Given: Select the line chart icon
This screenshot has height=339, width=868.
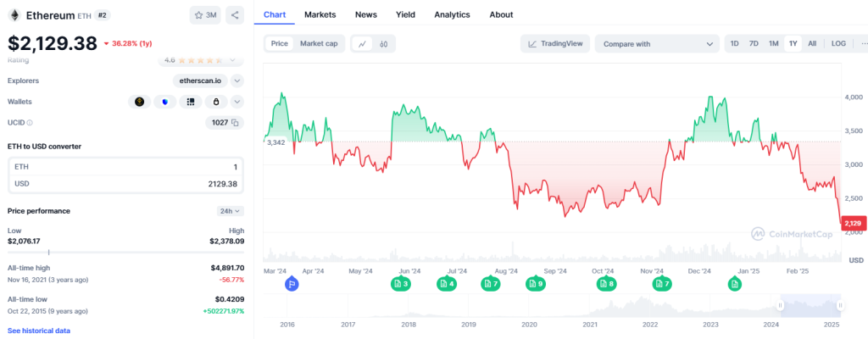Looking at the screenshot, I should tap(361, 43).
